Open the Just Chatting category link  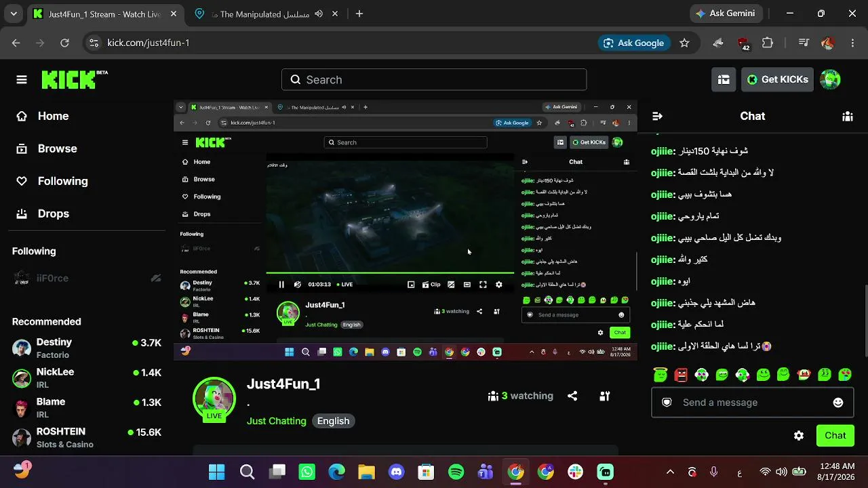(277, 421)
